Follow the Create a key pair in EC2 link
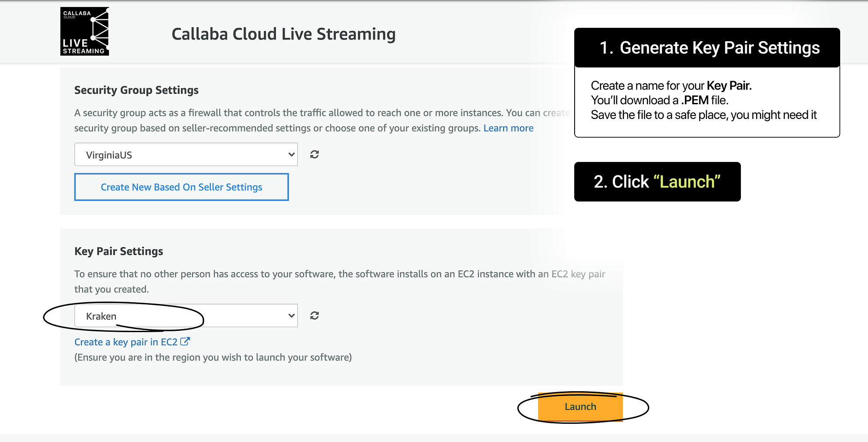 126,342
